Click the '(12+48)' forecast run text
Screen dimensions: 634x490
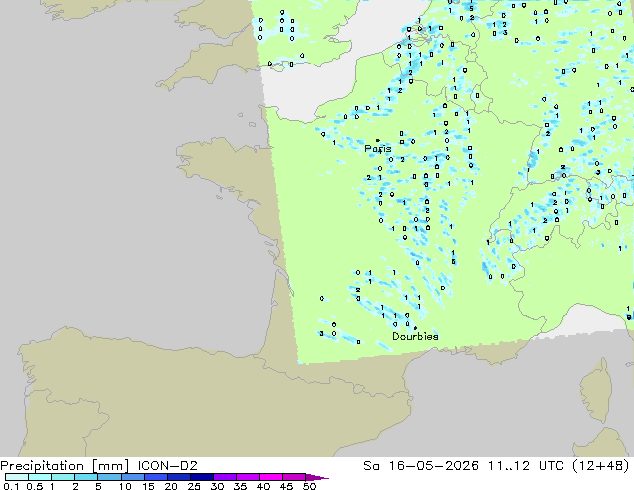tap(601, 466)
